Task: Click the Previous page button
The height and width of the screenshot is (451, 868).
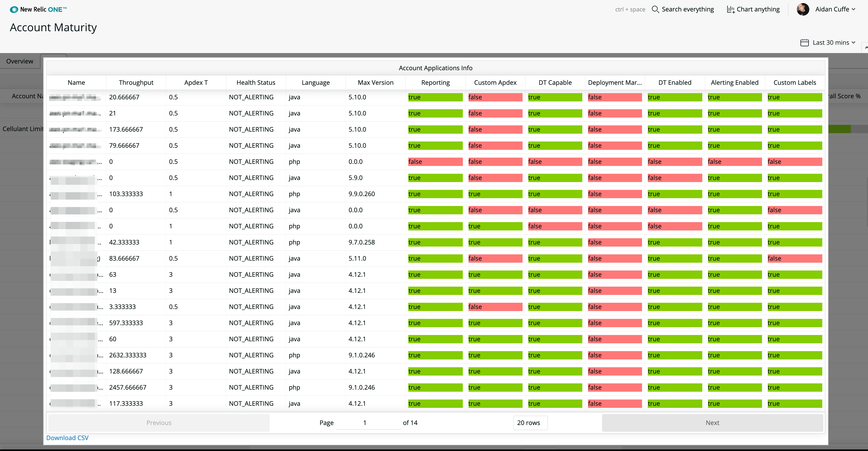Action: pos(159,423)
